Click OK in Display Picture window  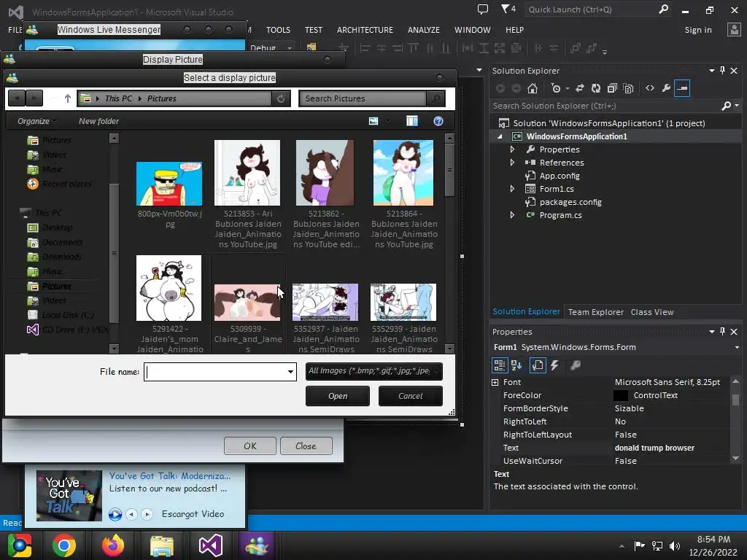[250, 446]
